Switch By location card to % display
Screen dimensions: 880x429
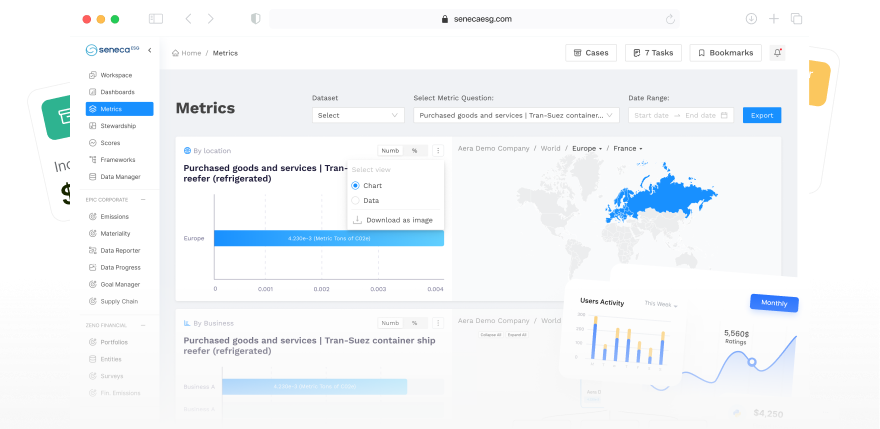(415, 151)
